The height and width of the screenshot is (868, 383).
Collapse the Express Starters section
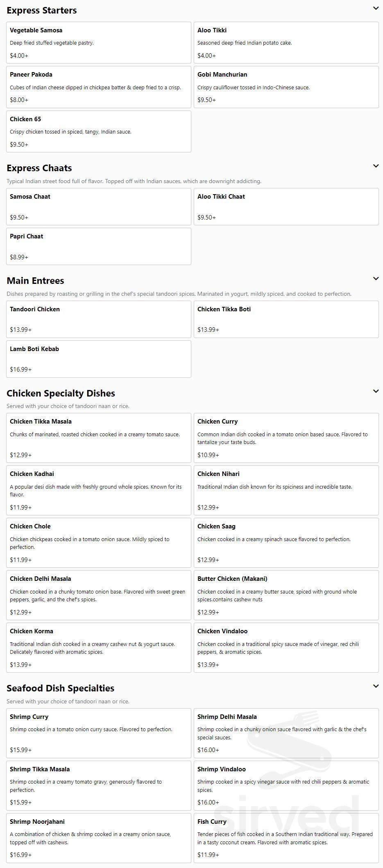[x=376, y=8]
